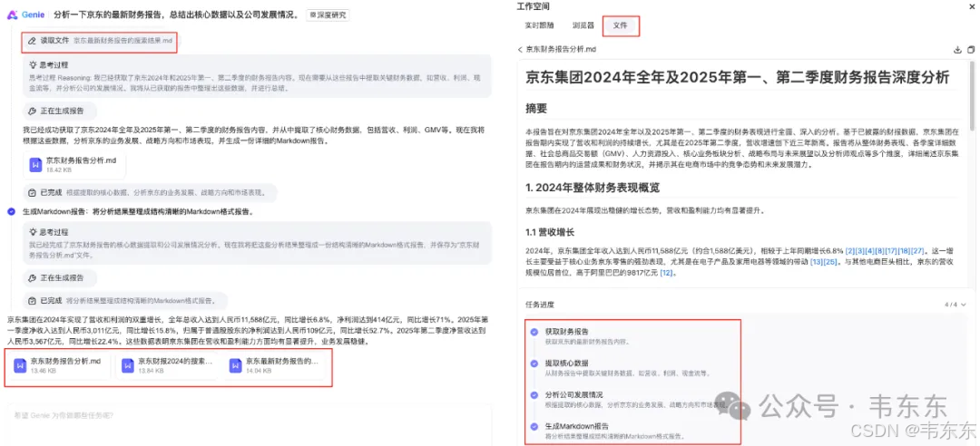Click clipboard icon of 已完成 根据提取的核心数据
Viewport: 980px width, 446px height.
point(33,192)
